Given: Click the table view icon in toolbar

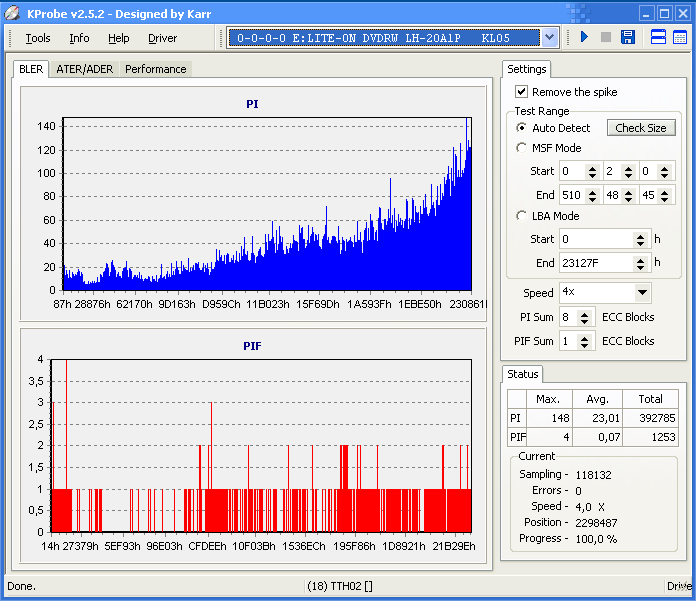Looking at the screenshot, I should click(680, 37).
